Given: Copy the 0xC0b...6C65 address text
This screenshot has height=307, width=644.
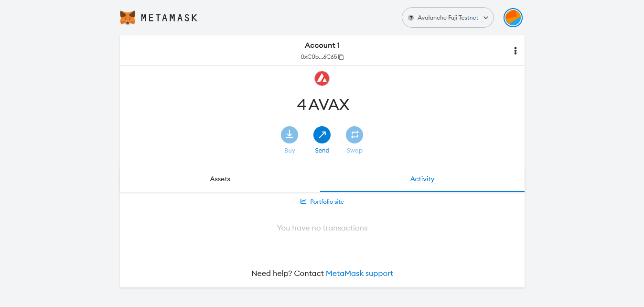Looking at the screenshot, I should click(319, 57).
